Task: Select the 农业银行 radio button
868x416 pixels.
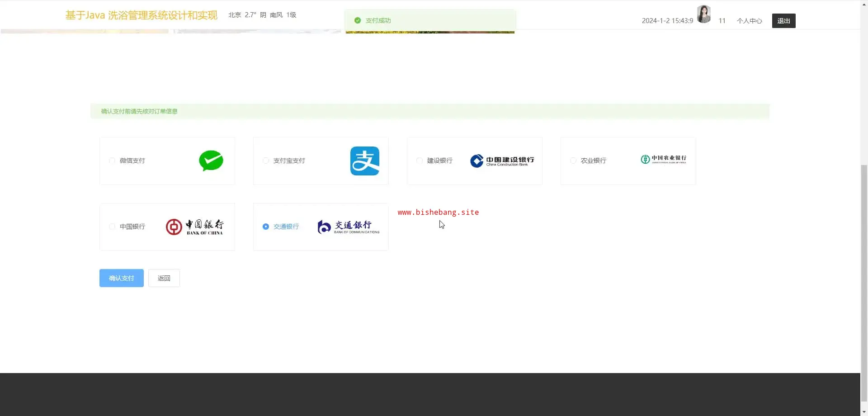Action: pyautogui.click(x=573, y=161)
